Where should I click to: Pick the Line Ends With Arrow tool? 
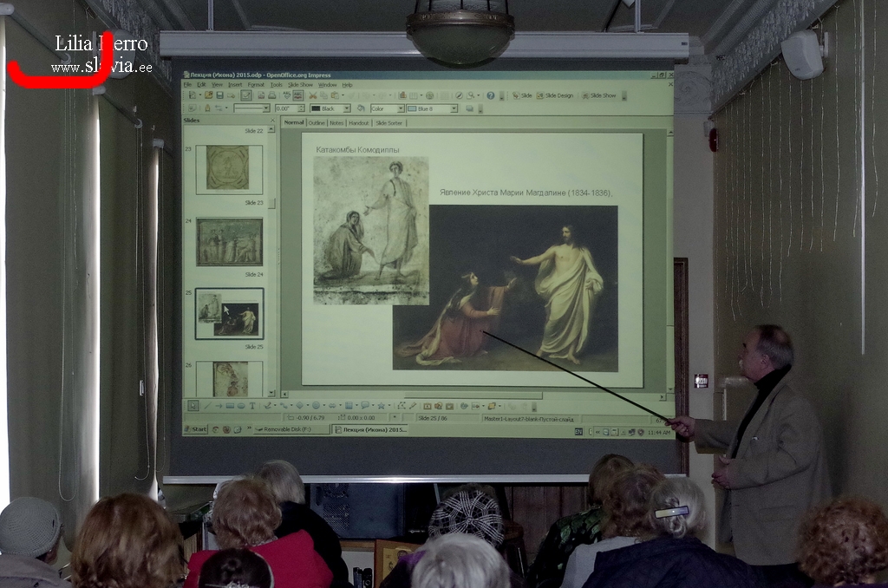[x=218, y=406]
